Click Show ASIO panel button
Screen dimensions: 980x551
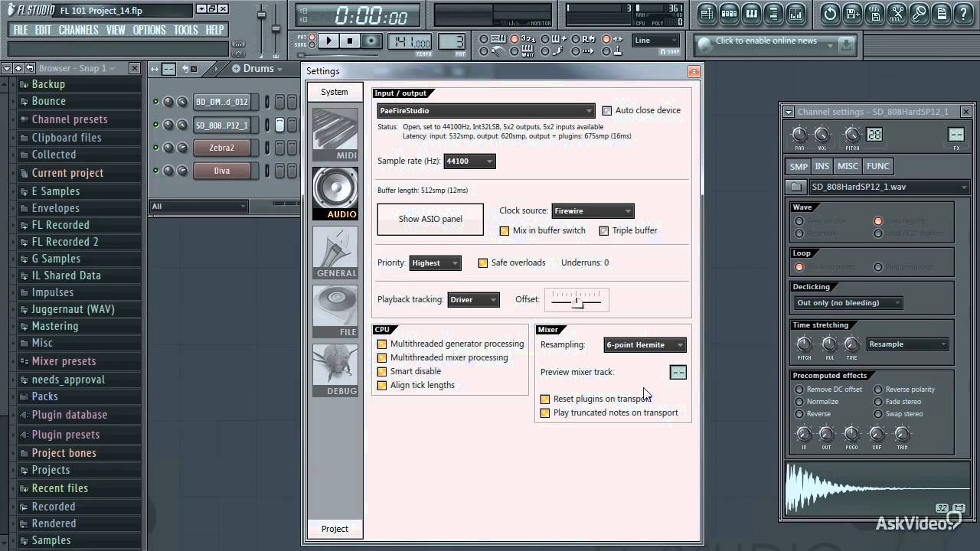(430, 219)
